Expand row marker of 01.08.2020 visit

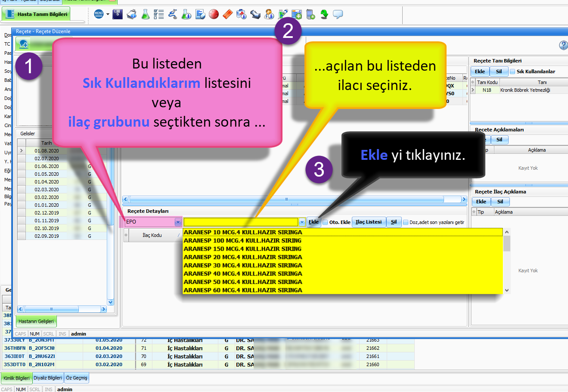click(22, 151)
